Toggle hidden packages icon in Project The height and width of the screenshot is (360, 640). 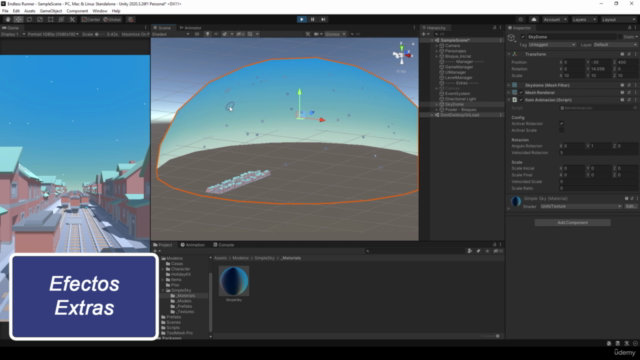click(498, 251)
